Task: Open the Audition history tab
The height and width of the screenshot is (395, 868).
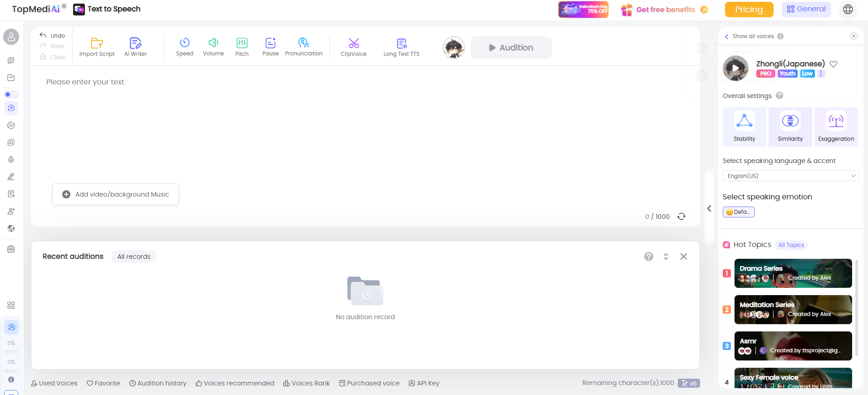Action: (x=158, y=383)
